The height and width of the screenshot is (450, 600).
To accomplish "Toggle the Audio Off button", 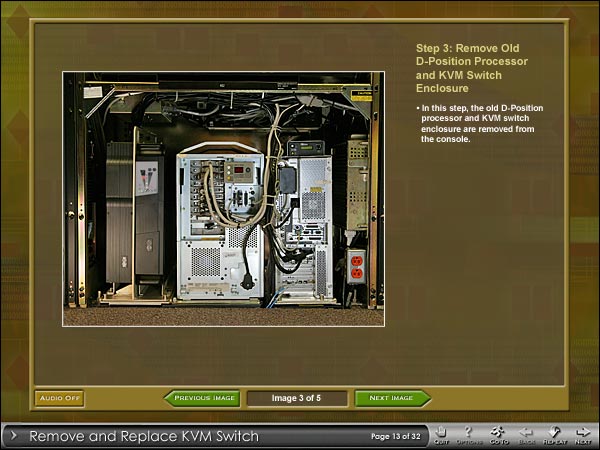I will [x=60, y=398].
